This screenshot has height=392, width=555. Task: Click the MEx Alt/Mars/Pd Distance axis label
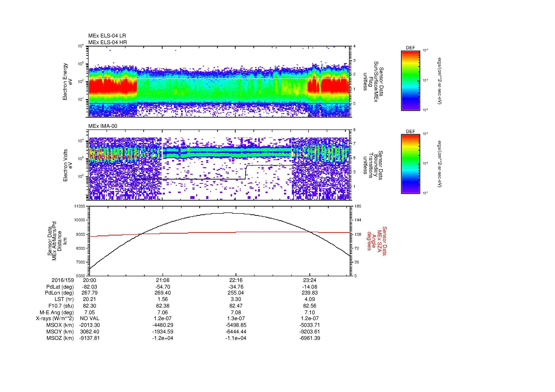(57, 241)
